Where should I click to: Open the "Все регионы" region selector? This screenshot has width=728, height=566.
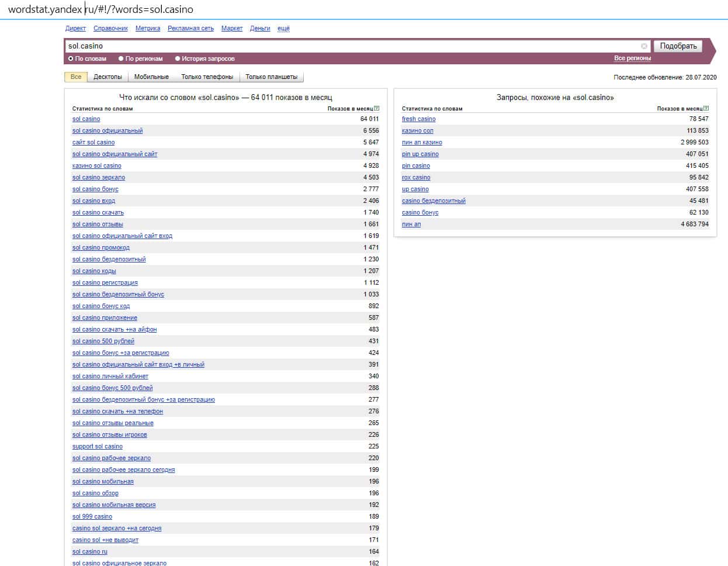click(x=632, y=58)
